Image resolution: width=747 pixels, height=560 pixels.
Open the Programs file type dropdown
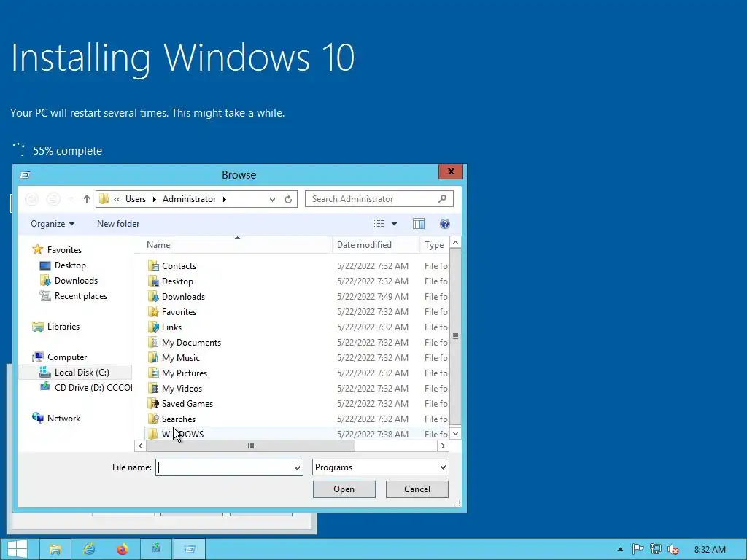coord(381,467)
